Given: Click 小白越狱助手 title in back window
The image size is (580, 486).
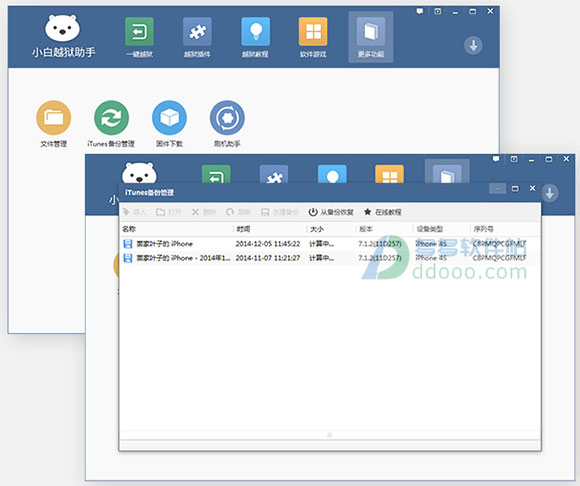Looking at the screenshot, I should [63, 52].
